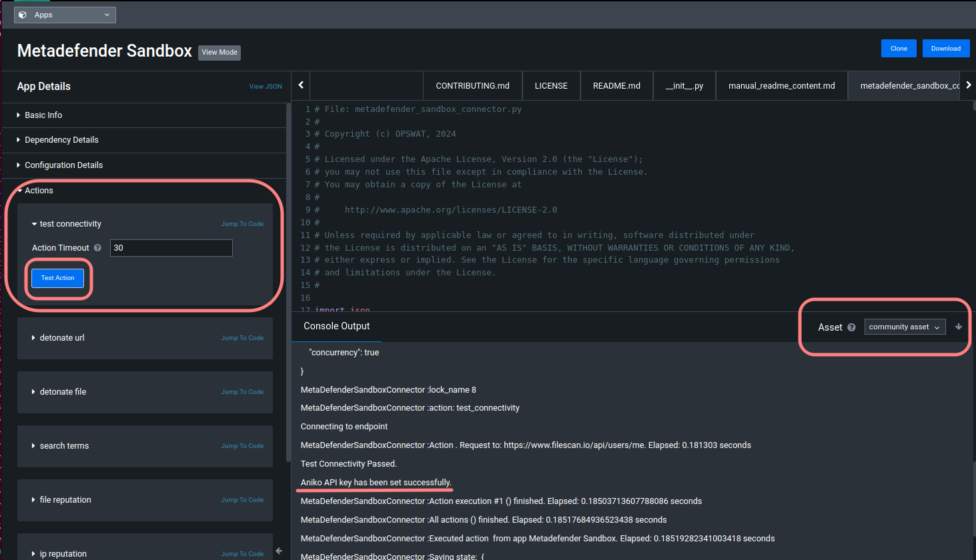Jump To Code for ip reputation
This screenshot has width=976, height=560.
click(242, 554)
